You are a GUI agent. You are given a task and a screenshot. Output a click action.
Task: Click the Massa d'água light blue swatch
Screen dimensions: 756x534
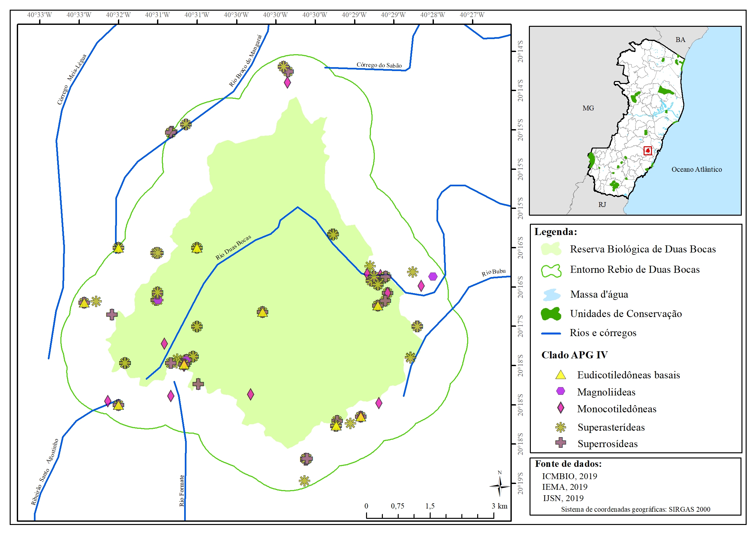[551, 294]
